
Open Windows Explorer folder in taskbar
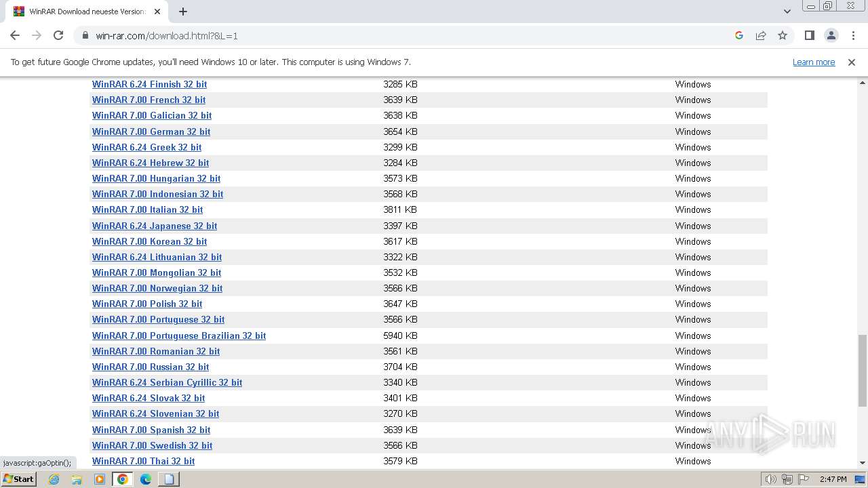pos(77,479)
